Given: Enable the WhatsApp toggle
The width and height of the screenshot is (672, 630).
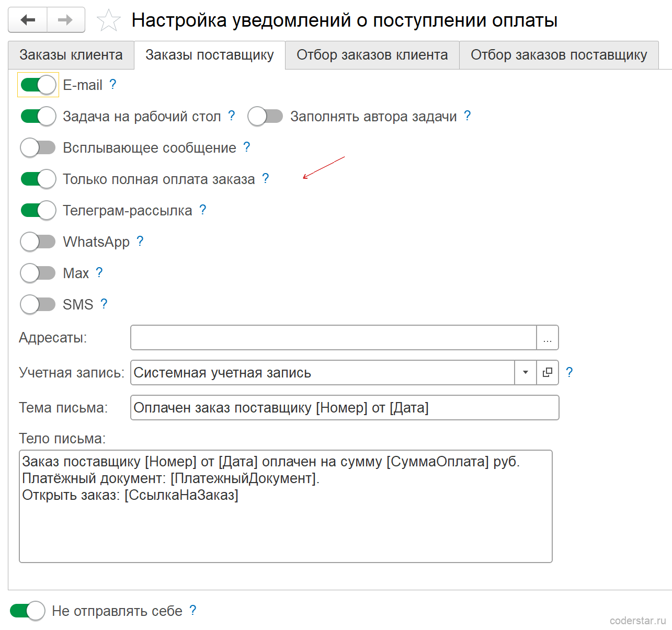Looking at the screenshot, I should tap(38, 242).
